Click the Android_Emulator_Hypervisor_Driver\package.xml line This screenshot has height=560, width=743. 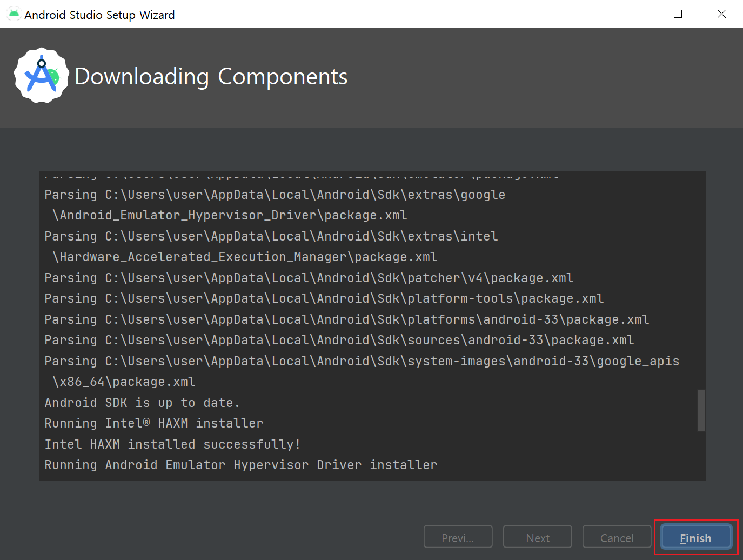click(x=230, y=215)
